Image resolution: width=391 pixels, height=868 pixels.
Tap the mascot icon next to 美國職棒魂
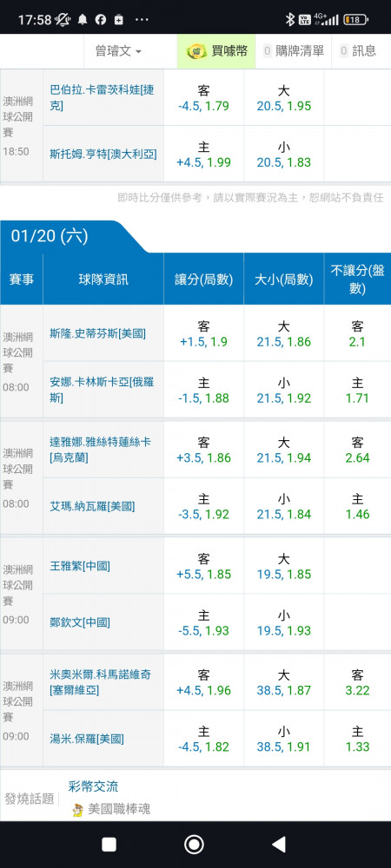click(77, 809)
